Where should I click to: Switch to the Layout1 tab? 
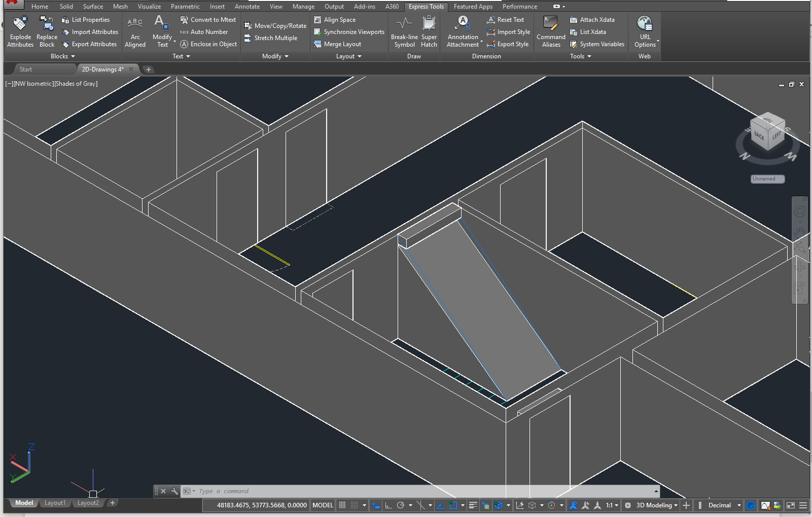tap(55, 503)
